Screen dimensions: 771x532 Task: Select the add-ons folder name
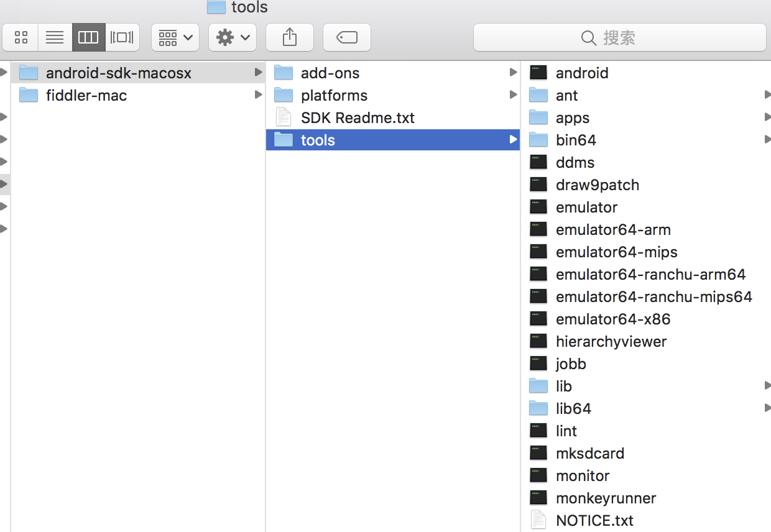point(330,73)
